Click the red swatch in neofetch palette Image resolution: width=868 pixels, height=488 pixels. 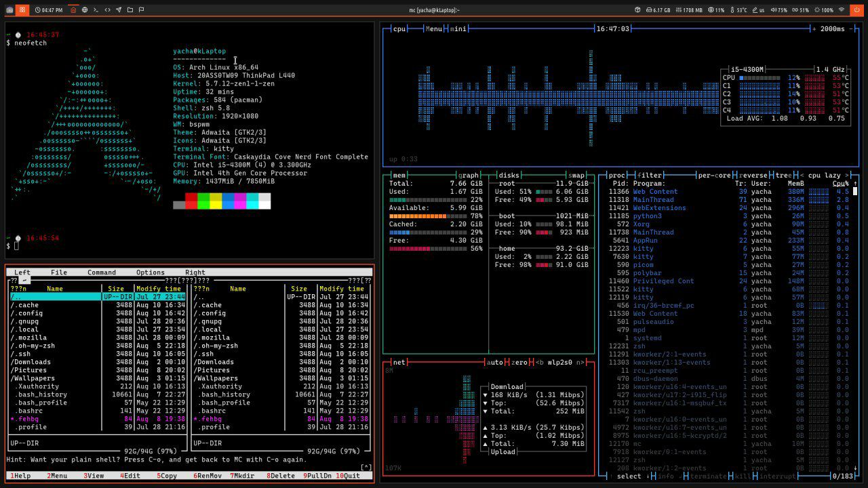coord(191,201)
